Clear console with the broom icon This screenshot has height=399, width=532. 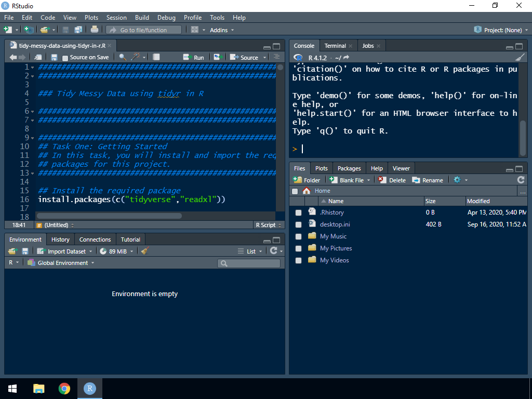[520, 58]
